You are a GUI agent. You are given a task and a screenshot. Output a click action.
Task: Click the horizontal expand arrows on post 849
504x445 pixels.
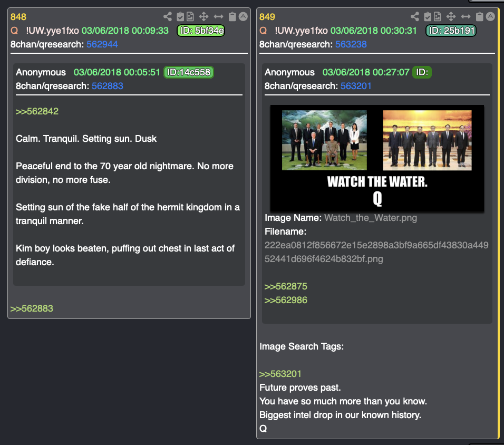click(466, 16)
